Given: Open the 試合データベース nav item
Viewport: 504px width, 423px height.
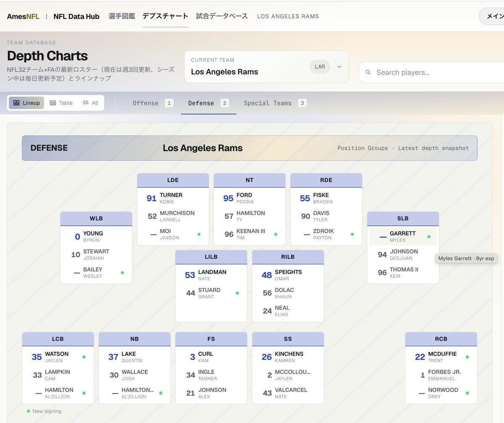Looking at the screenshot, I should (222, 16).
